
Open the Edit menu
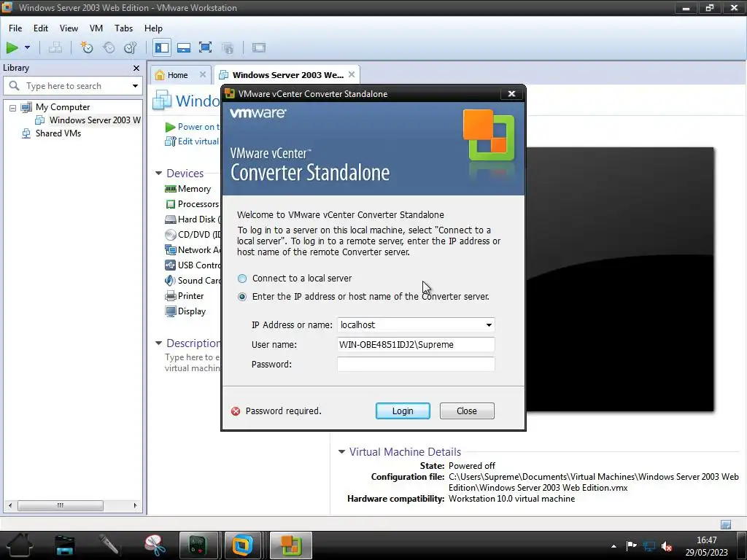41,28
